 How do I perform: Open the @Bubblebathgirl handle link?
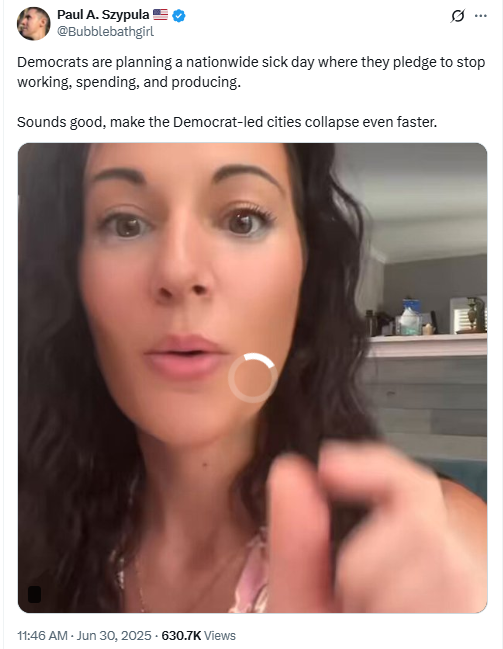click(105, 31)
